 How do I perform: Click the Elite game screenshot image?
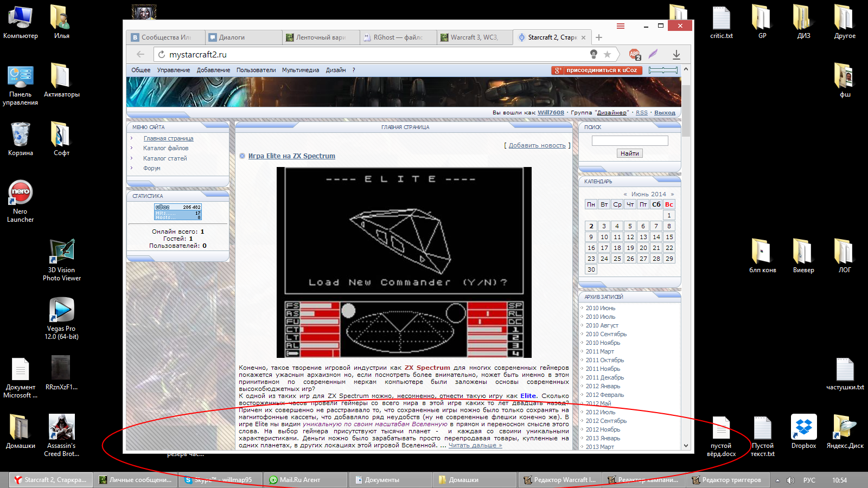click(404, 262)
